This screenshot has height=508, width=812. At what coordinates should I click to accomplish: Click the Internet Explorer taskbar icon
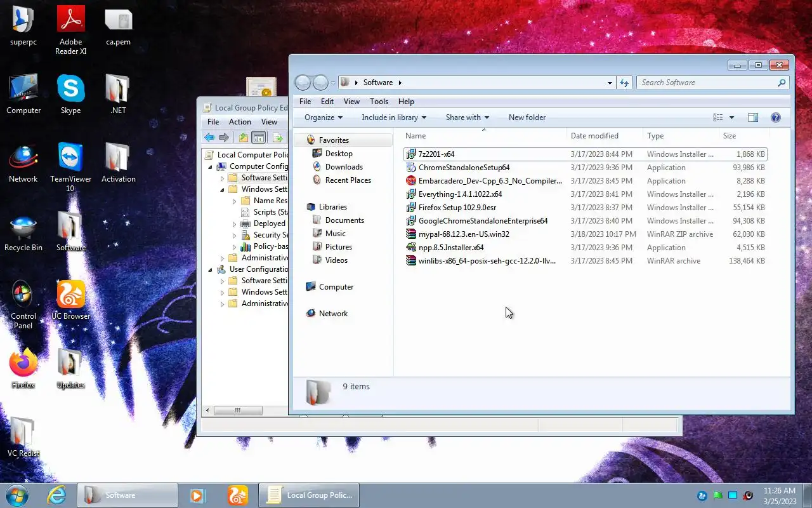pos(56,495)
